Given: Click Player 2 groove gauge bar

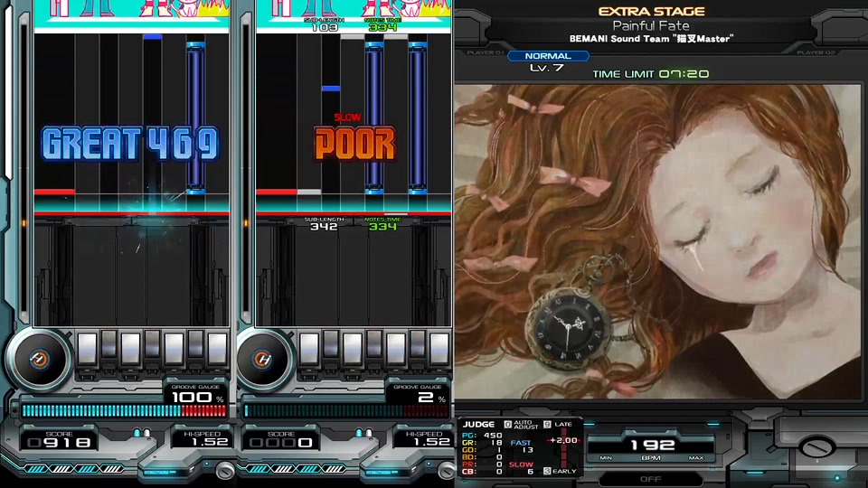Looking at the screenshot, I should pos(346,410).
